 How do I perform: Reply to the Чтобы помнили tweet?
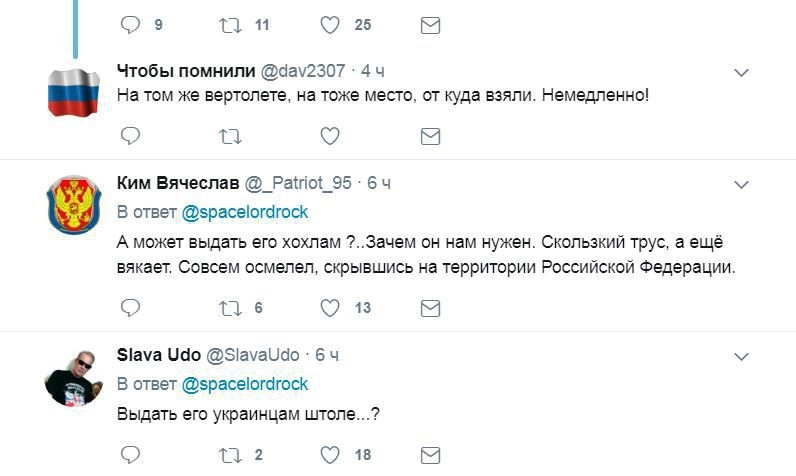(x=130, y=136)
